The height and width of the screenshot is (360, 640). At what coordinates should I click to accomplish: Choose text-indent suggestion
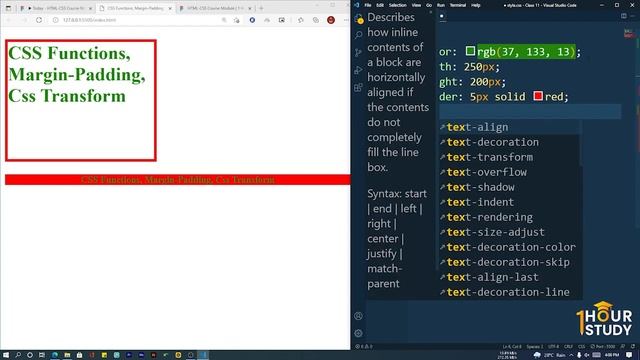(x=509, y=202)
